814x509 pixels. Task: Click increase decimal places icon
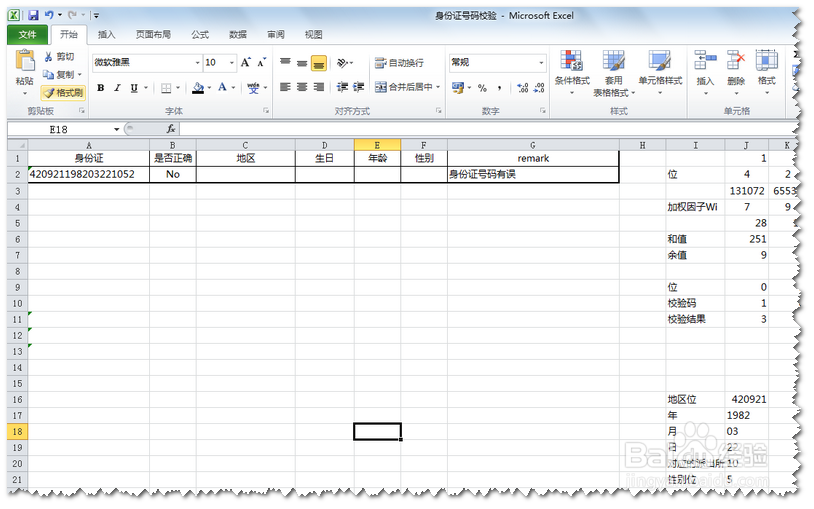(x=522, y=88)
